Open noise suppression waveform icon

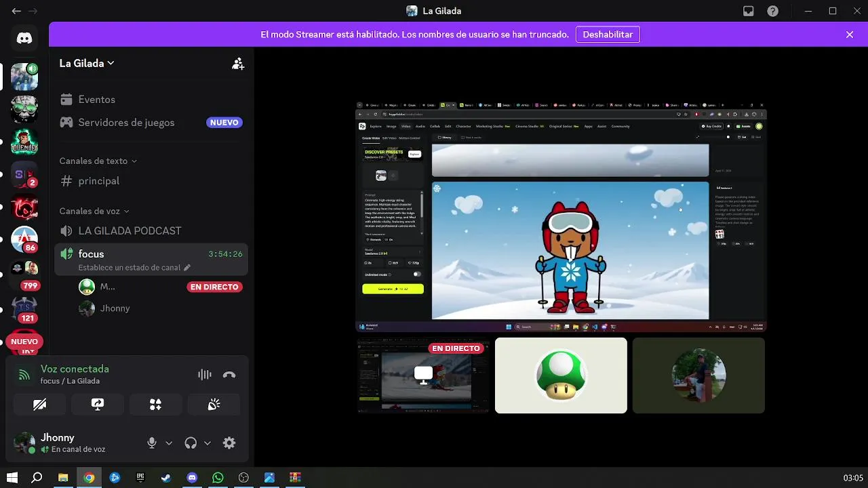click(204, 375)
